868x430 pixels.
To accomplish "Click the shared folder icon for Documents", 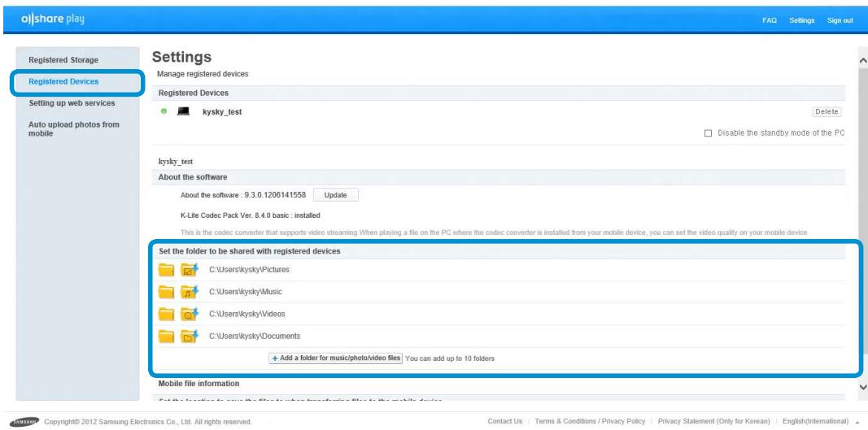I will [x=190, y=336].
